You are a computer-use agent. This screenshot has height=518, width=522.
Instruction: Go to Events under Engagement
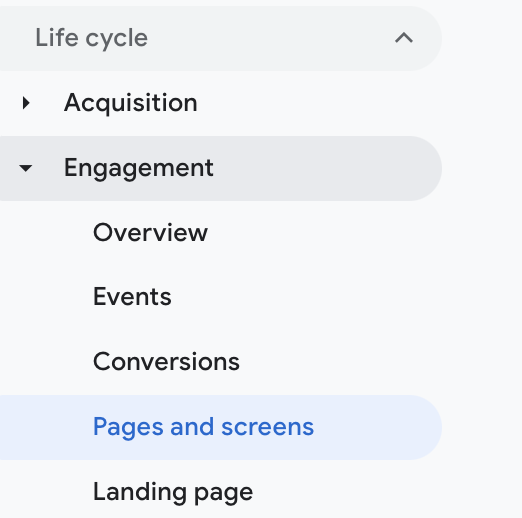pos(132,297)
